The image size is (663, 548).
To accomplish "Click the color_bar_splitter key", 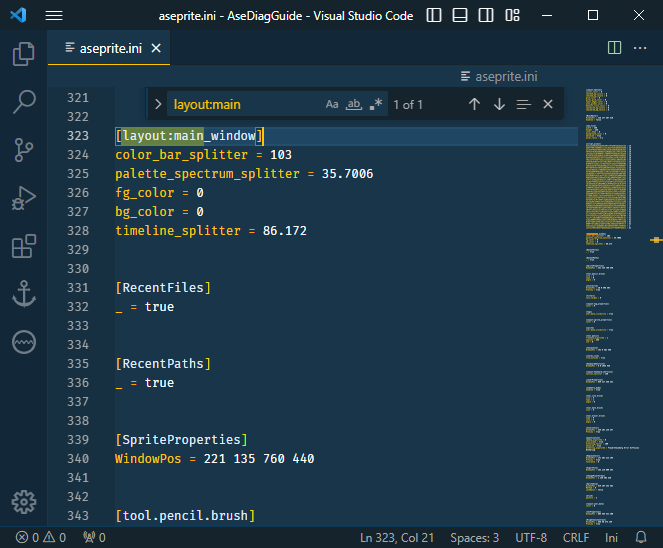I will (x=181, y=155).
